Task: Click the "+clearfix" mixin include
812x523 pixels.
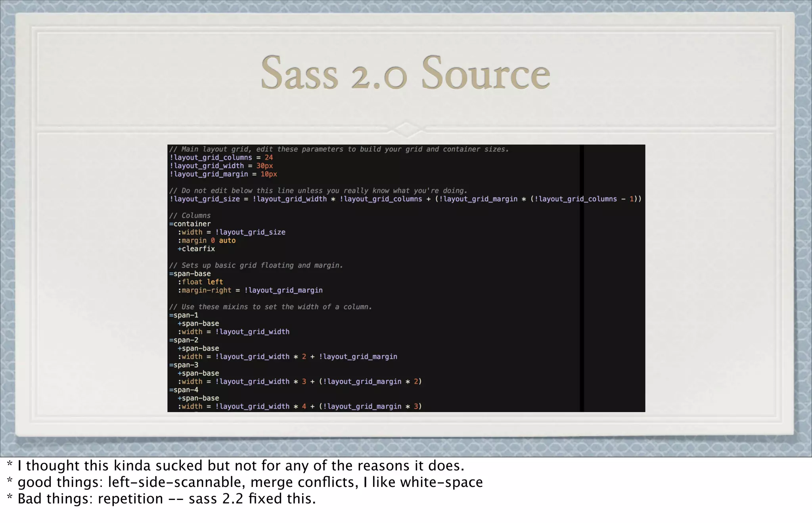Action: [196, 249]
